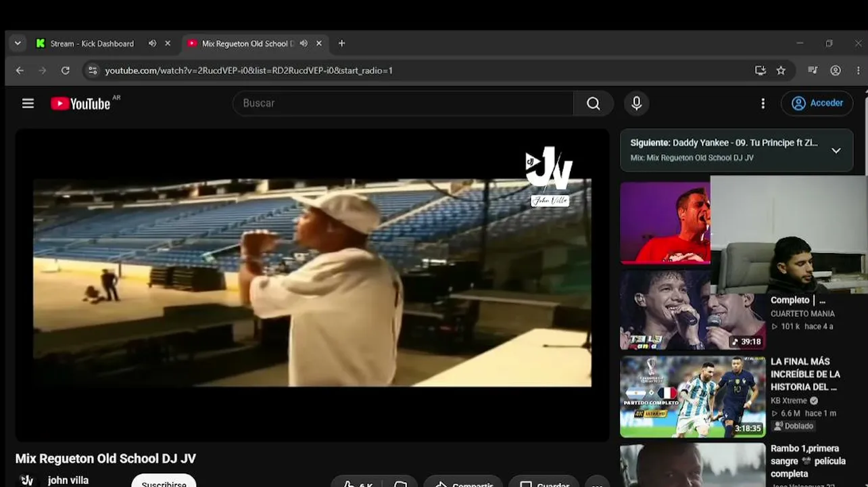The height and width of the screenshot is (487, 868).
Task: View site information for youtube.com
Action: pos(93,70)
